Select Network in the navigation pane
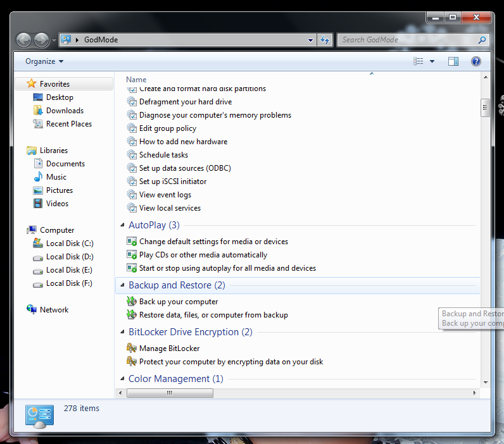 pyautogui.click(x=54, y=310)
